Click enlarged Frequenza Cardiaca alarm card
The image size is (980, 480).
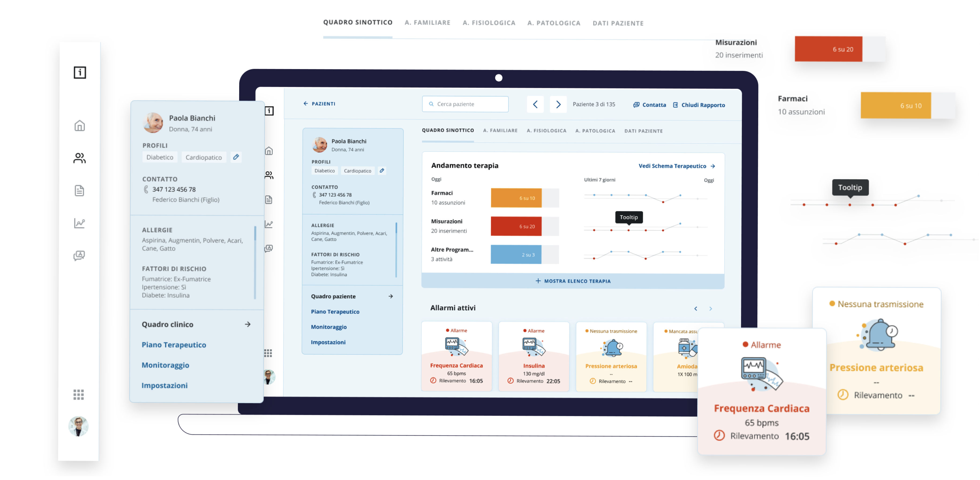[x=762, y=391]
